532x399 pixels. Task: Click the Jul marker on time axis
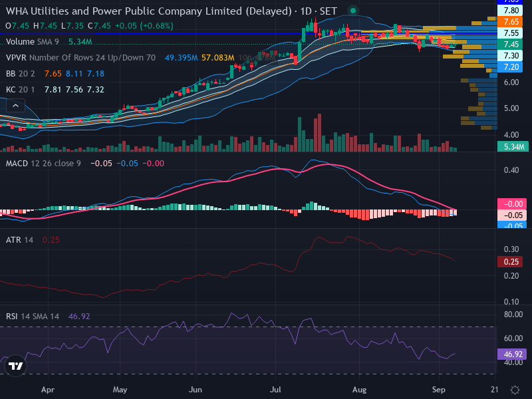coord(275,390)
